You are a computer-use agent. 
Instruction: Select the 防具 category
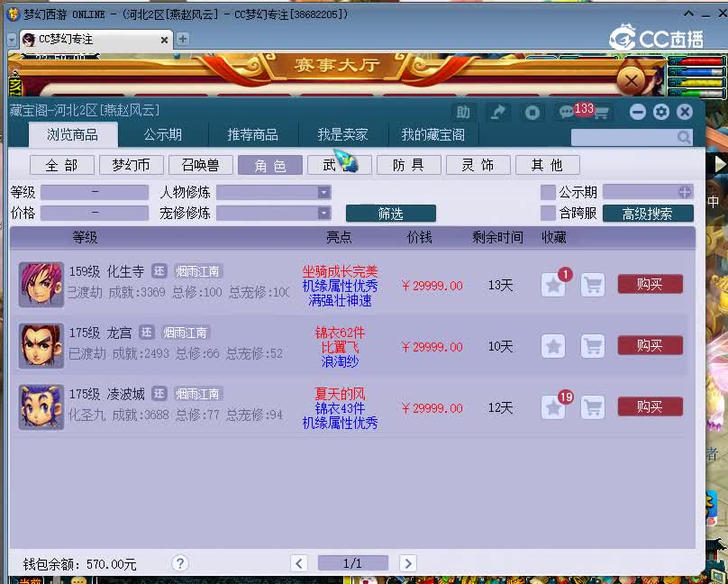408,165
